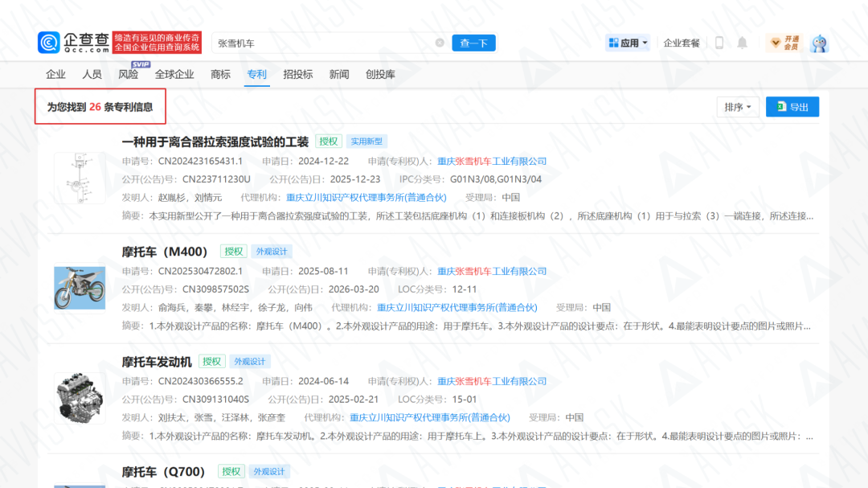
Task: Click the Qcc.com logo icon
Action: (49, 43)
